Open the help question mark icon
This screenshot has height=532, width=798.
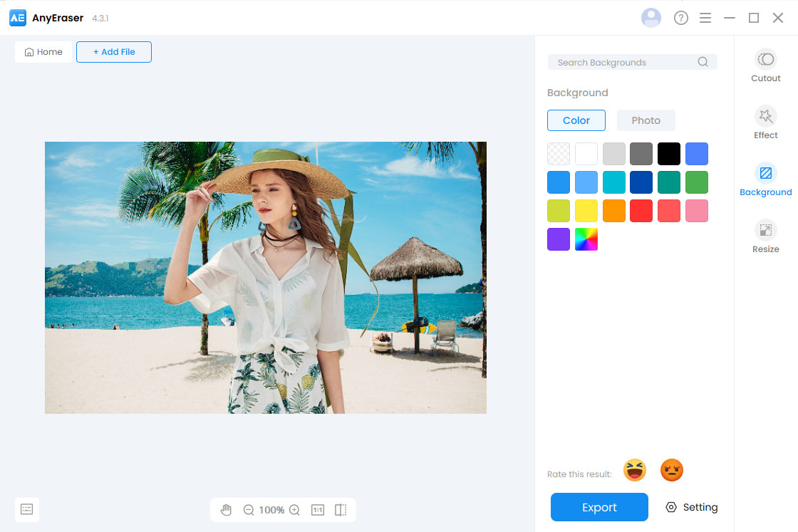681,18
